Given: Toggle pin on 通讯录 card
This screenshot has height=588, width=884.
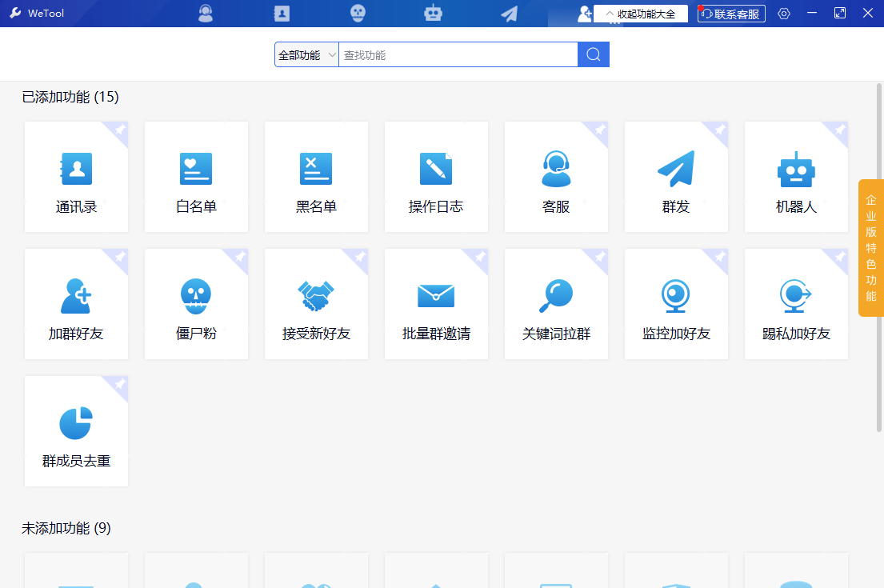Looking at the screenshot, I should coord(119,130).
